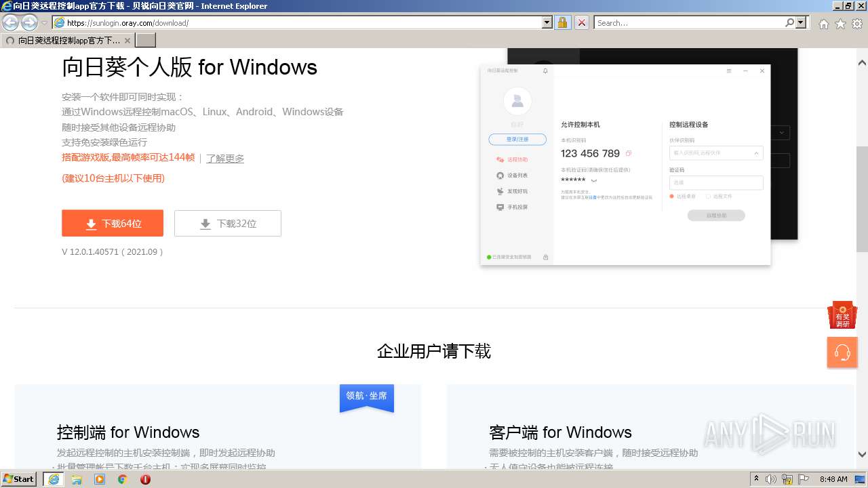Open the red antivirus taskbar icon
Image resolution: width=868 pixels, height=488 pixels.
tap(145, 479)
